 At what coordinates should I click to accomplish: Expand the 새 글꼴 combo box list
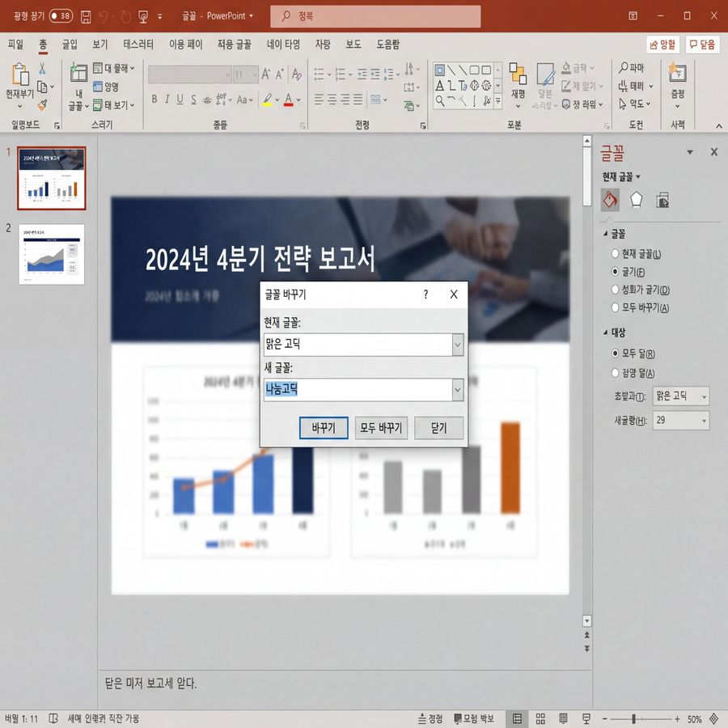pos(457,390)
